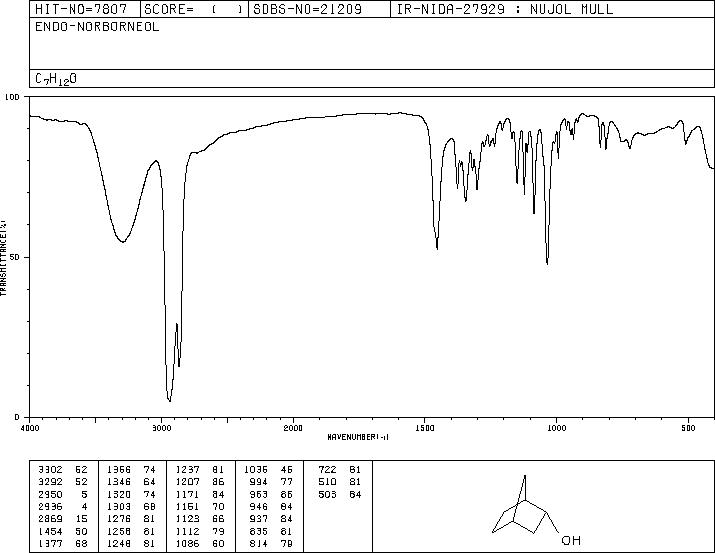Click the 50 transmittance axis label

[15, 258]
